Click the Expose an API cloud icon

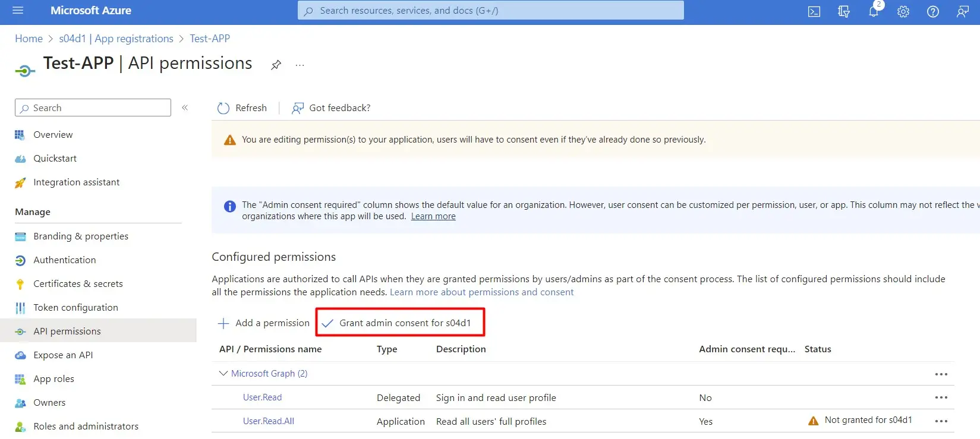coord(20,355)
